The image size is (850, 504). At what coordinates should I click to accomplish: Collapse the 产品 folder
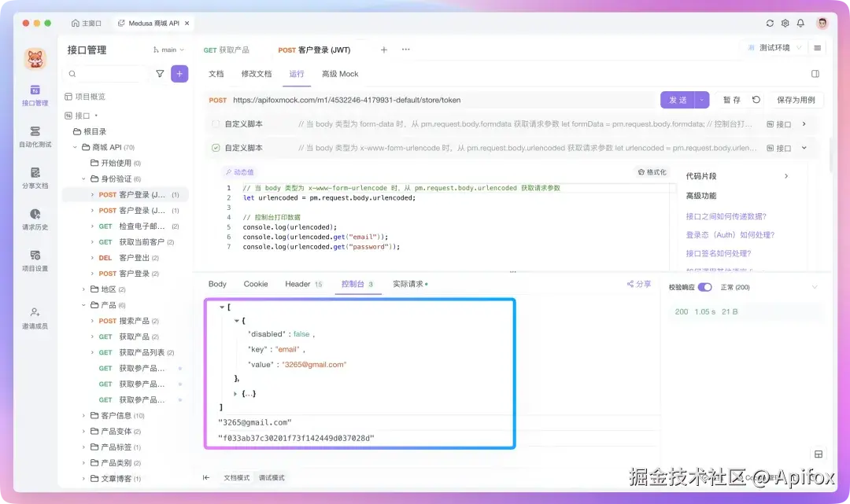tap(83, 305)
